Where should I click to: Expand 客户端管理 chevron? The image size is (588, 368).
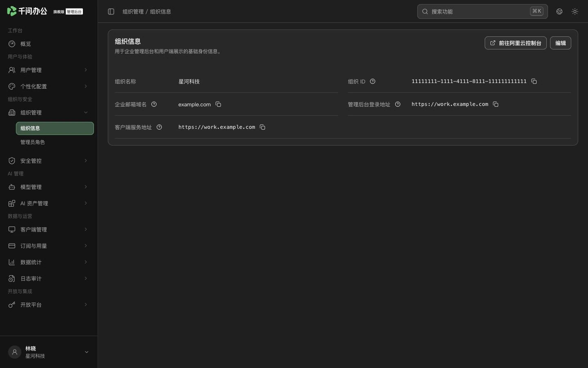tap(86, 229)
